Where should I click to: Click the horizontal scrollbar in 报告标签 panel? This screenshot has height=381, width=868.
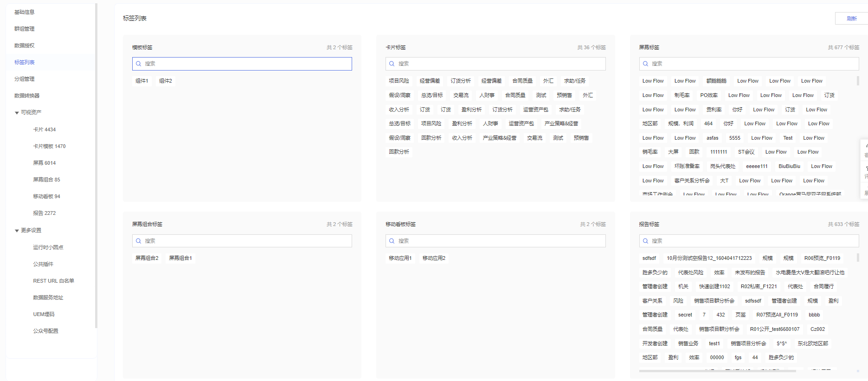[717, 371]
